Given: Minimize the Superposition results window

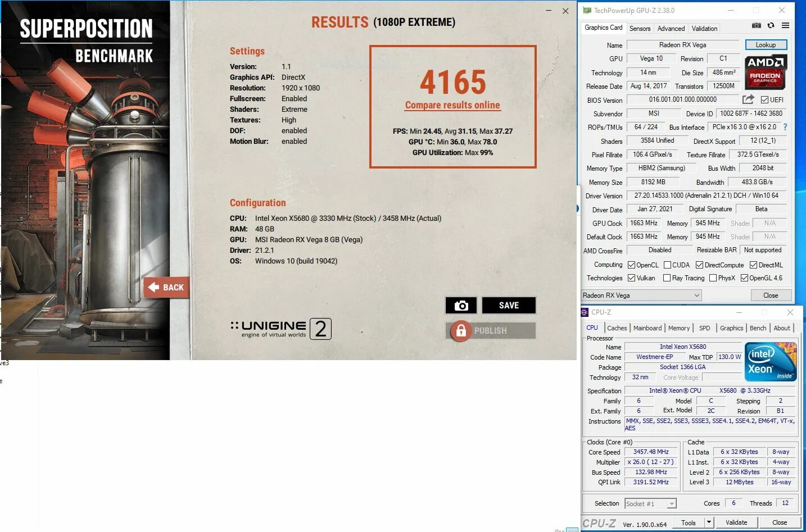Looking at the screenshot, I should 549,11.
